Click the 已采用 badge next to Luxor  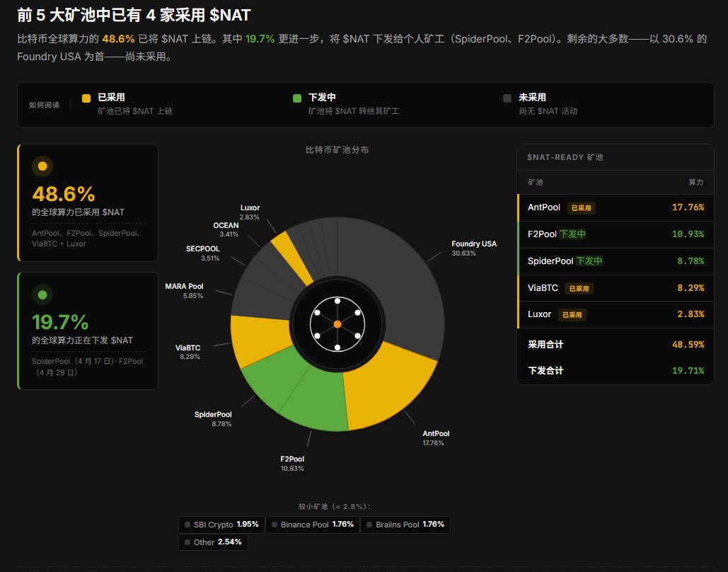(572, 315)
